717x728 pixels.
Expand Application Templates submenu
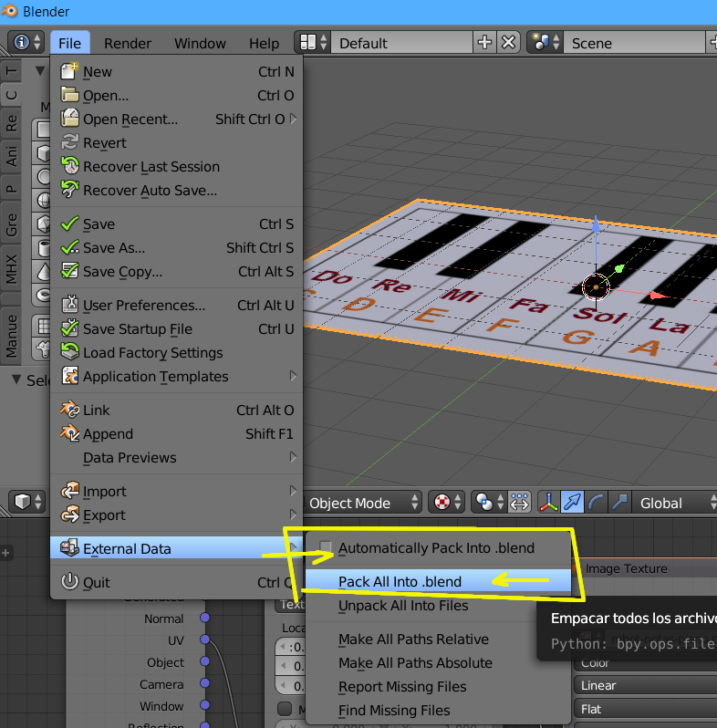tap(177, 377)
